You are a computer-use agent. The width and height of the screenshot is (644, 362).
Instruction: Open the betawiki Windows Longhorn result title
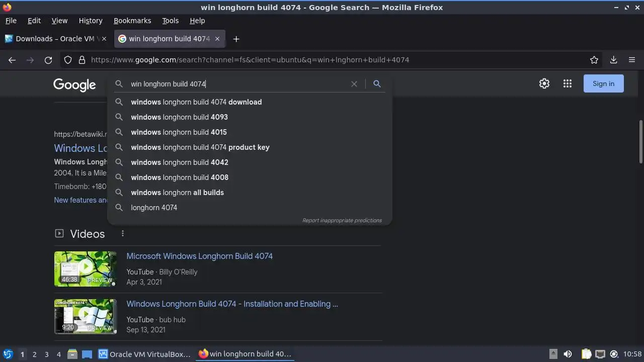[x=80, y=148]
